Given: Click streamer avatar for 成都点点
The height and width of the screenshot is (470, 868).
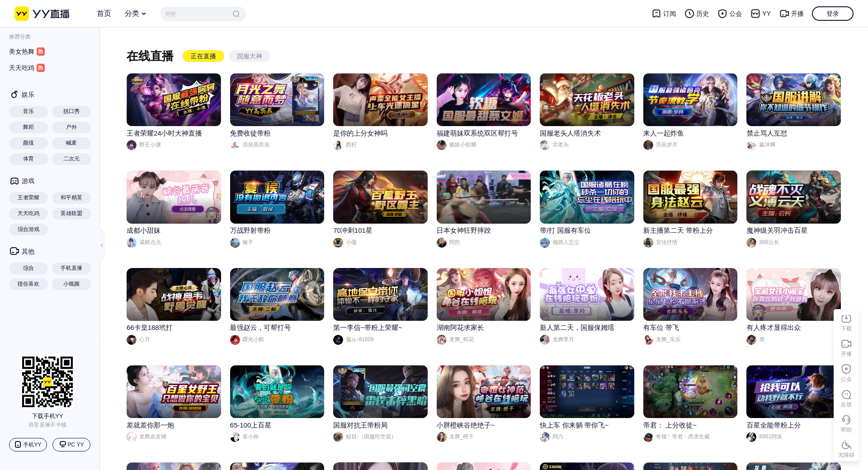Looking at the screenshot, I should coord(132,243).
